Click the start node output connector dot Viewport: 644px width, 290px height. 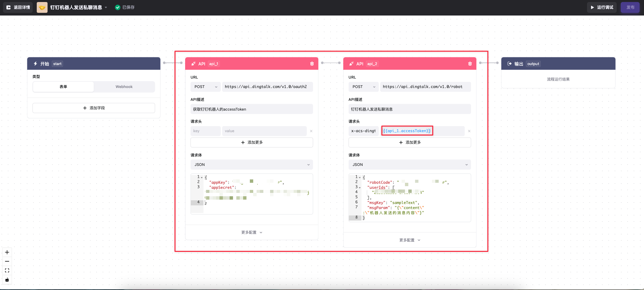pyautogui.click(x=164, y=63)
